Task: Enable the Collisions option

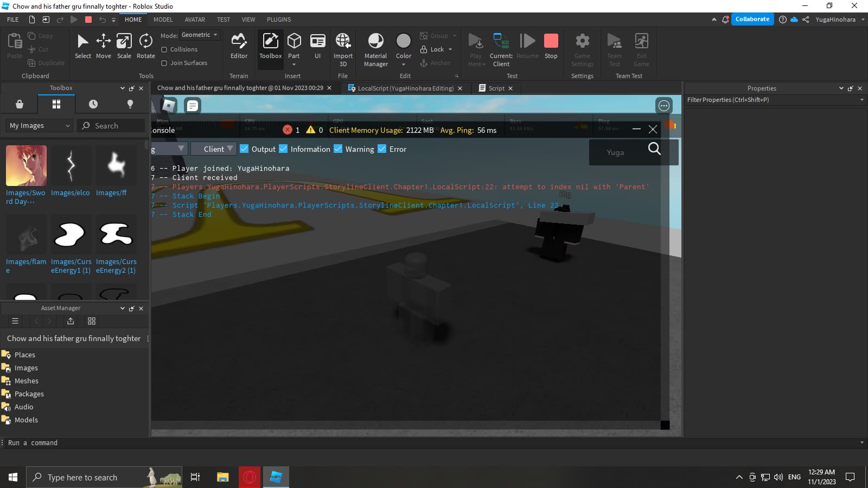Action: tap(163, 49)
